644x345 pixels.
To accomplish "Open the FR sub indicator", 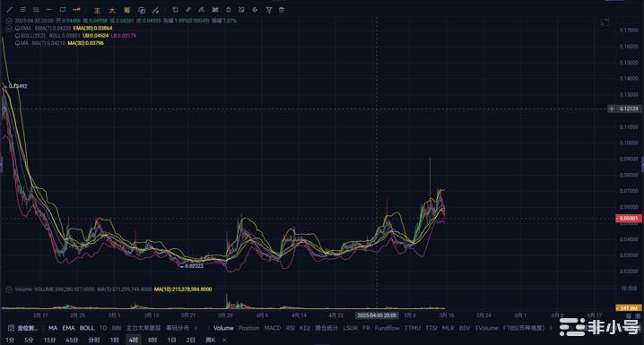I will [366, 328].
